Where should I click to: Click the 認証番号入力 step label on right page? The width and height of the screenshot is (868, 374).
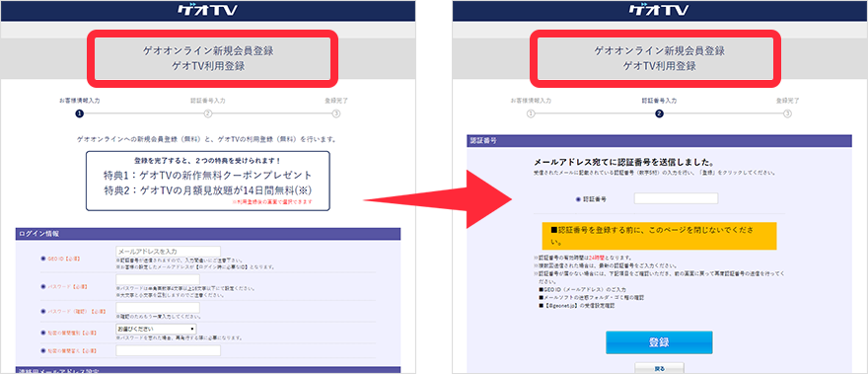tap(659, 101)
